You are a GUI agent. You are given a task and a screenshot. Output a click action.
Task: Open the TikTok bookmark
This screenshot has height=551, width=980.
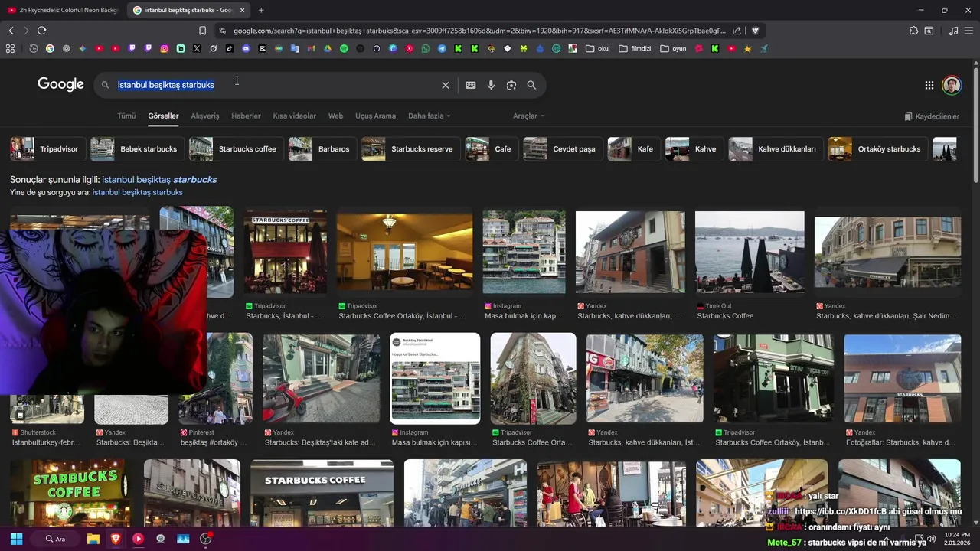(x=230, y=48)
